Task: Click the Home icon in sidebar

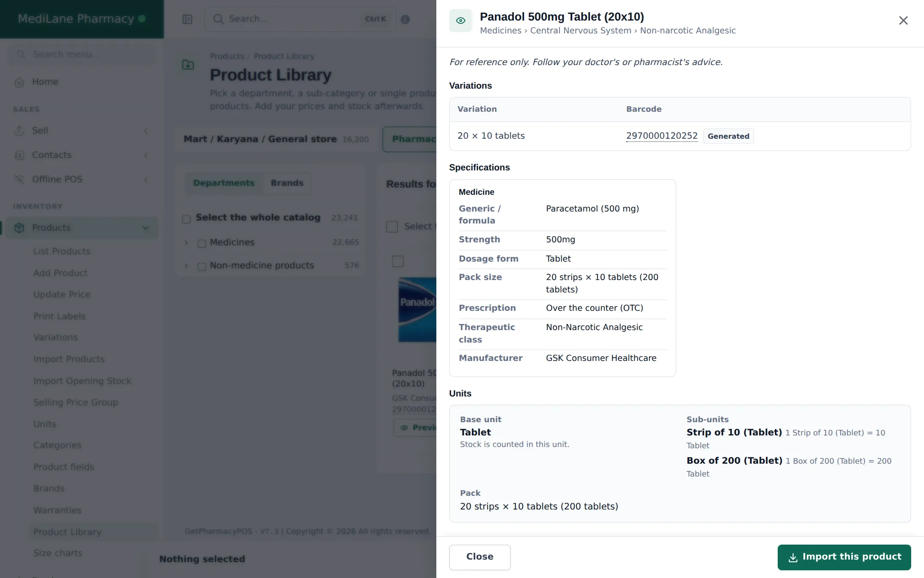Action: [19, 82]
